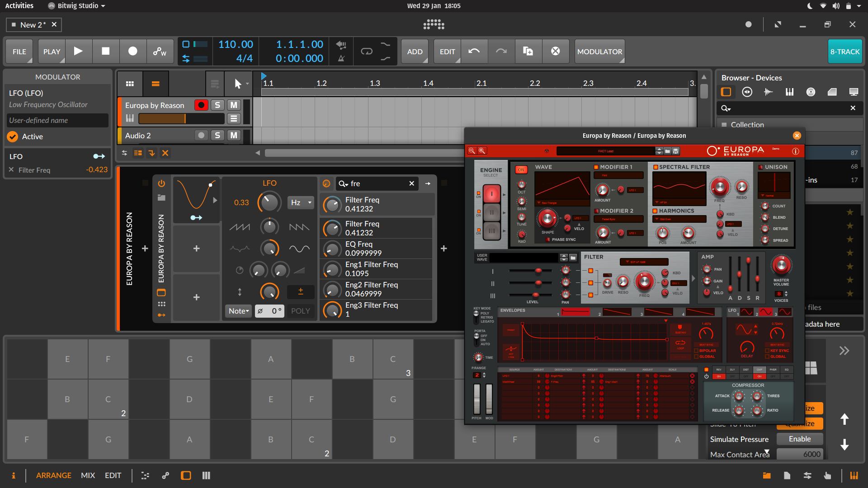Remove Filter Freq modulation with the X
The image size is (868, 488).
coord(11,169)
